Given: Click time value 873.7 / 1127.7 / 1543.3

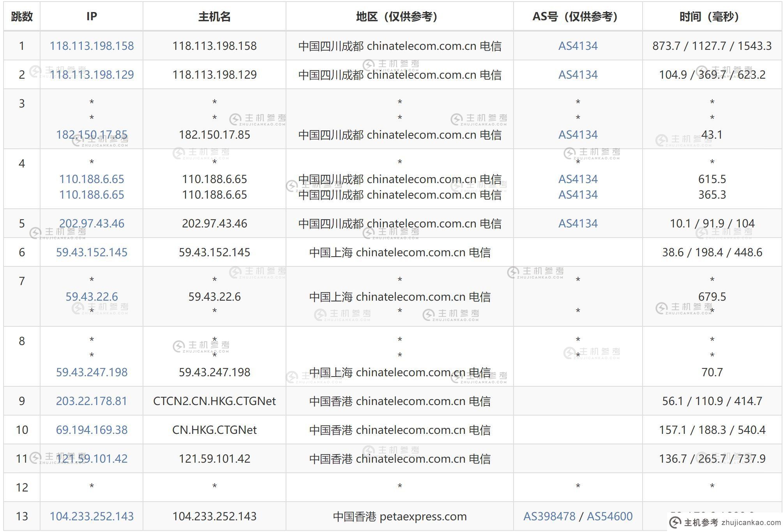Looking at the screenshot, I should pos(712,46).
